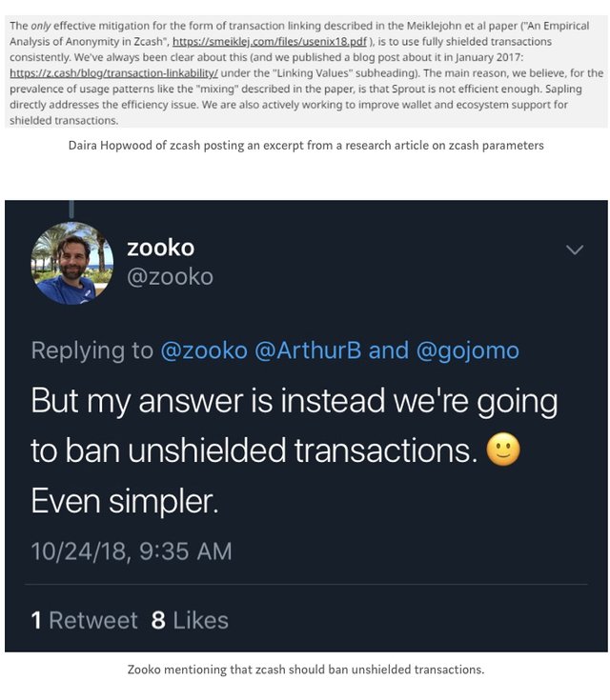
Task: Click the smiley face emoji in the tweet
Action: coord(503,450)
